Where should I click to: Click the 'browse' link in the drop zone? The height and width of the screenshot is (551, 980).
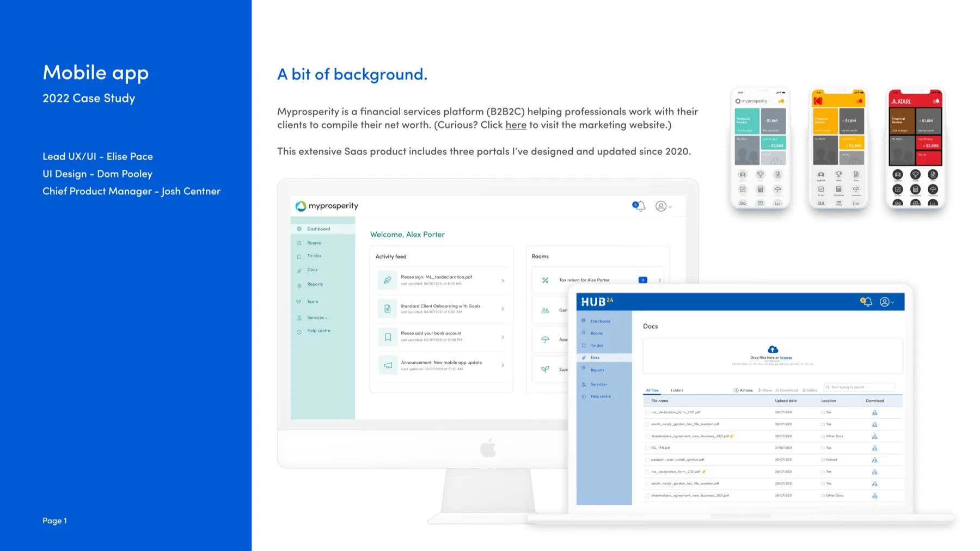[x=786, y=358]
